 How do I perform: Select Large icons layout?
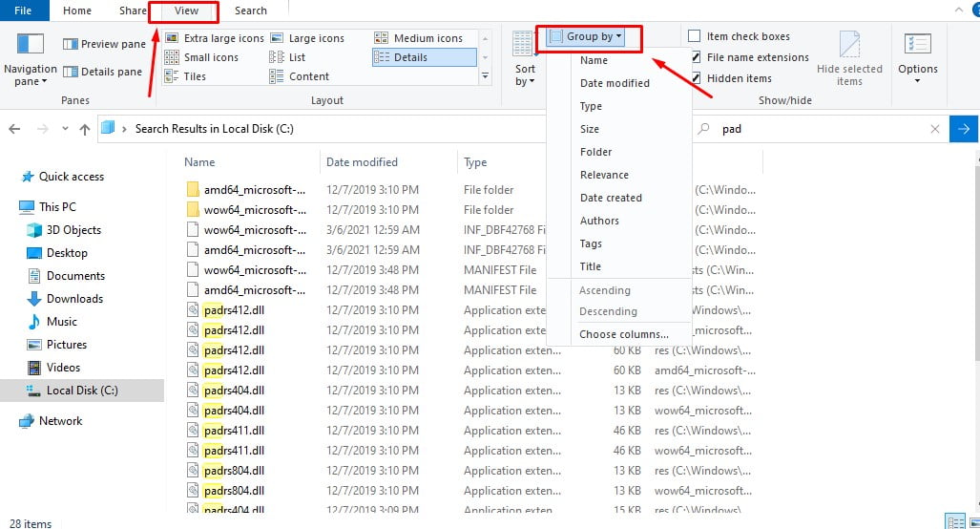pyautogui.click(x=307, y=38)
